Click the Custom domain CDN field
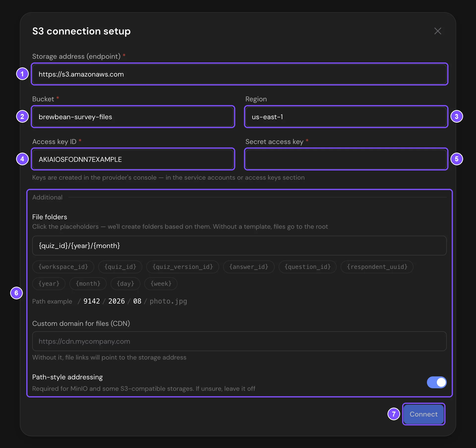This screenshot has height=448, width=476. pos(239,341)
